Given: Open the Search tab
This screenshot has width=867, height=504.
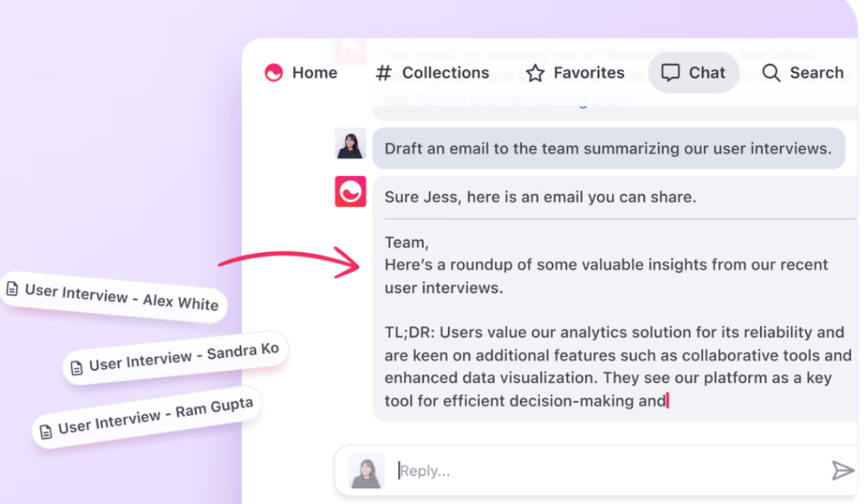Looking at the screenshot, I should coord(803,73).
